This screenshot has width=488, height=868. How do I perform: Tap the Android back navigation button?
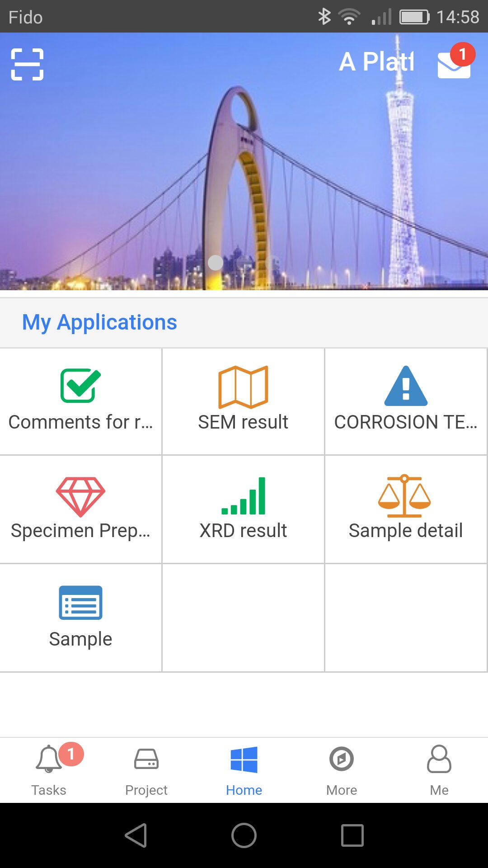(x=136, y=835)
